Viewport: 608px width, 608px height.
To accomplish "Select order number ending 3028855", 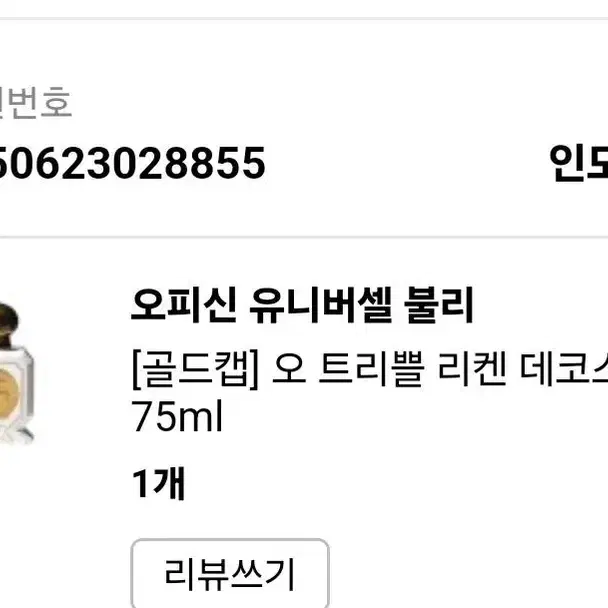I will point(131,163).
